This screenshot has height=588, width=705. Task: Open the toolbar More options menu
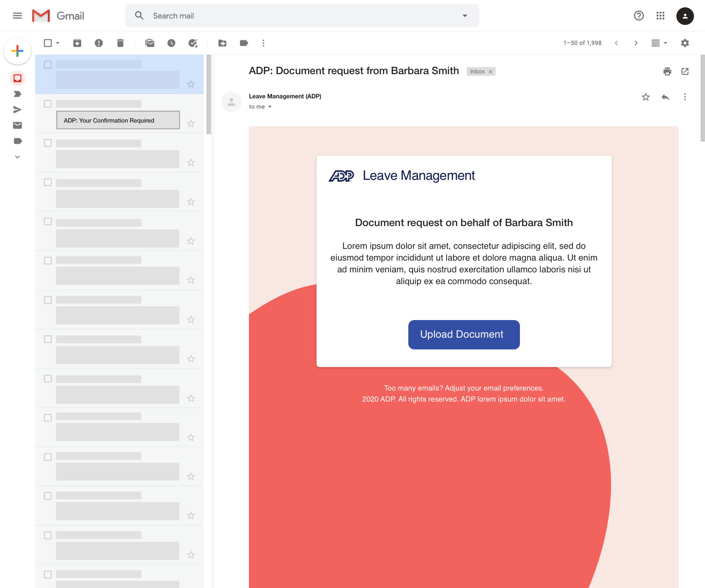[x=263, y=43]
